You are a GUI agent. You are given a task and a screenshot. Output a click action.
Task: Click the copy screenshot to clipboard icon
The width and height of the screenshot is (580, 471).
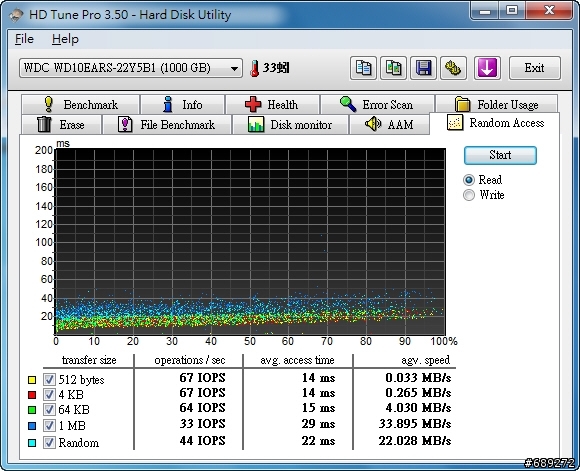click(x=393, y=68)
